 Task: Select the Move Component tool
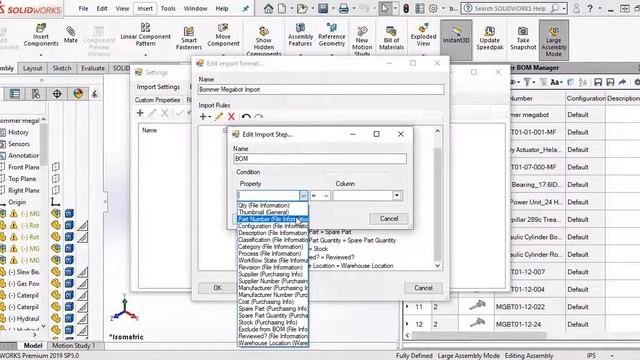[x=223, y=35]
